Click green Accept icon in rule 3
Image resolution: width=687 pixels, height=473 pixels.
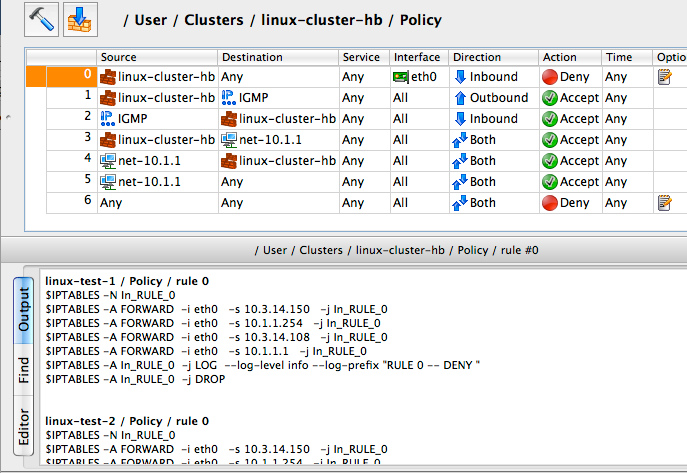[x=549, y=140]
